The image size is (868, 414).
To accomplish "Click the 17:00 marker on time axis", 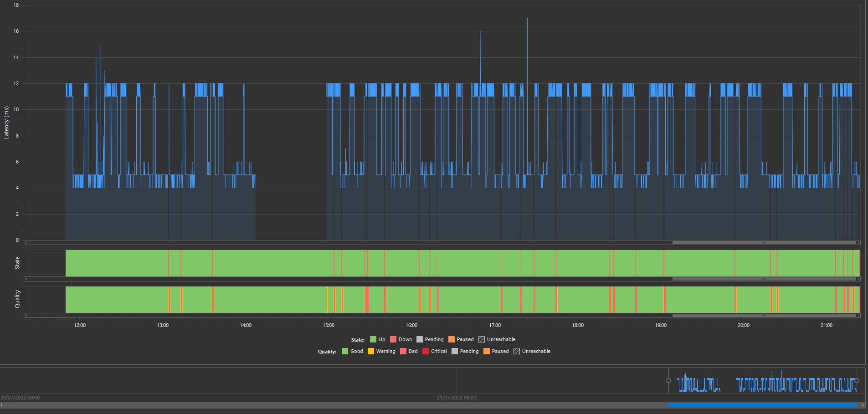I will (x=495, y=325).
